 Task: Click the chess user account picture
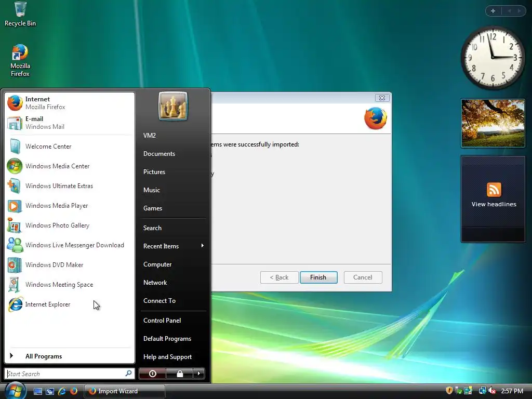(x=173, y=106)
